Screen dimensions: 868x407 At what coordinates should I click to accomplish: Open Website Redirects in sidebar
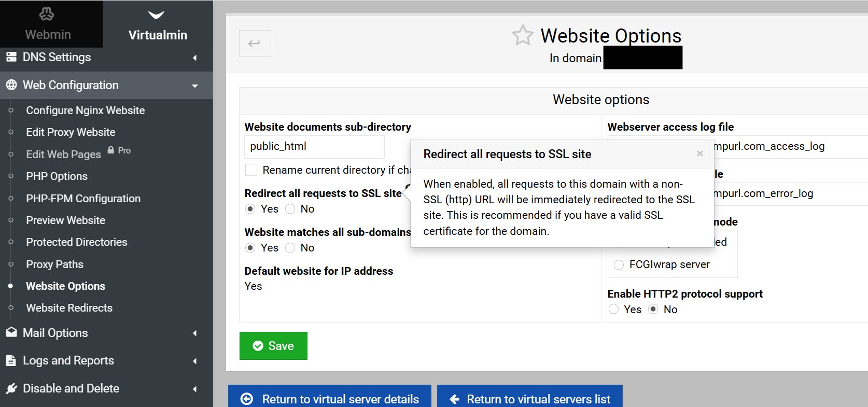tap(69, 308)
